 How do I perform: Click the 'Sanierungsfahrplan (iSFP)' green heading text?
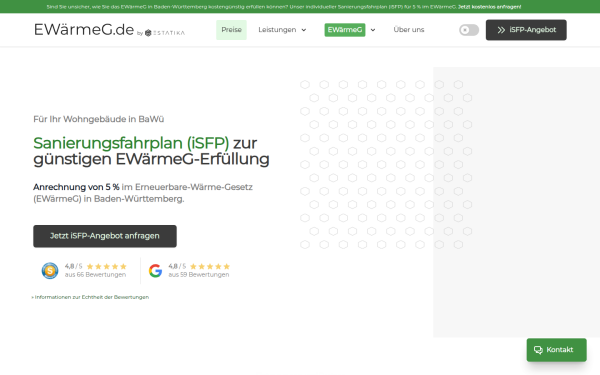coord(131,143)
